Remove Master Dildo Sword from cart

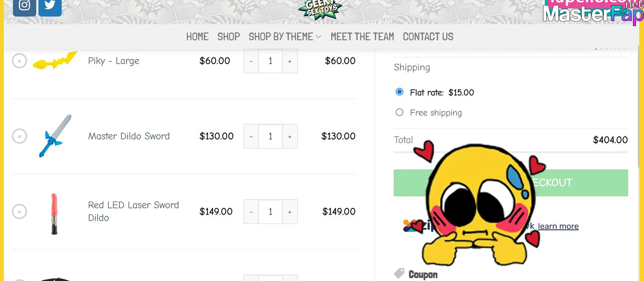(x=19, y=136)
